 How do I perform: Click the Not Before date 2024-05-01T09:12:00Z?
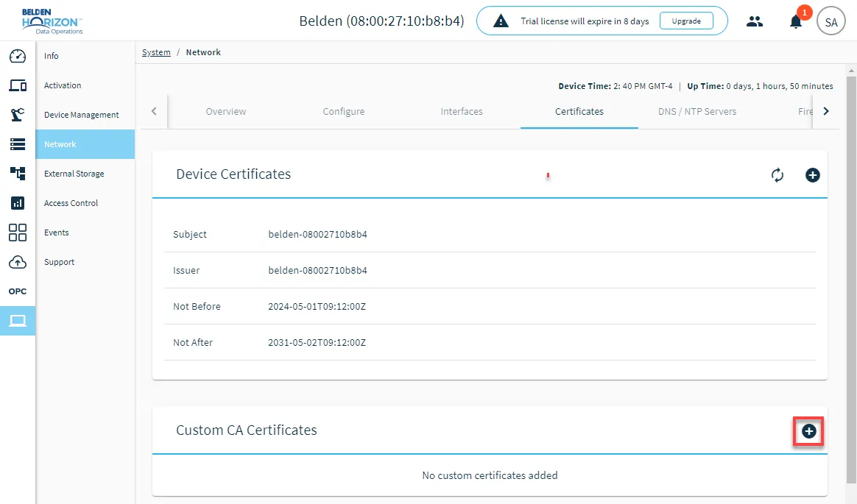click(317, 306)
